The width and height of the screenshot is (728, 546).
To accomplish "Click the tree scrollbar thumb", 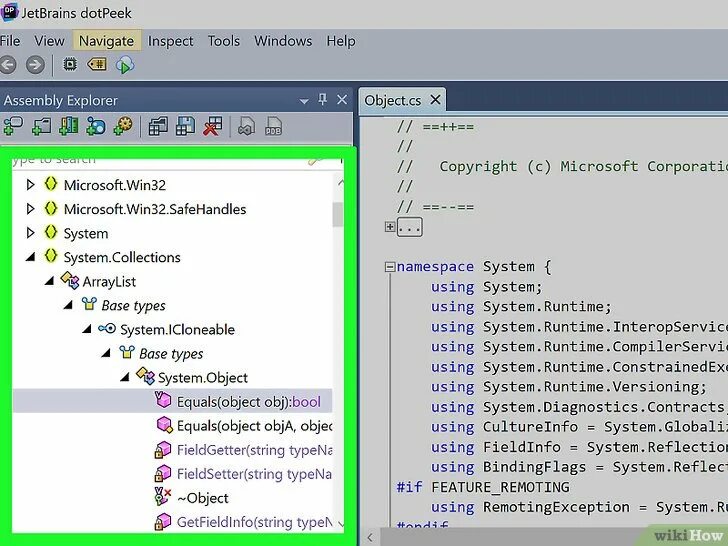I will point(338,214).
